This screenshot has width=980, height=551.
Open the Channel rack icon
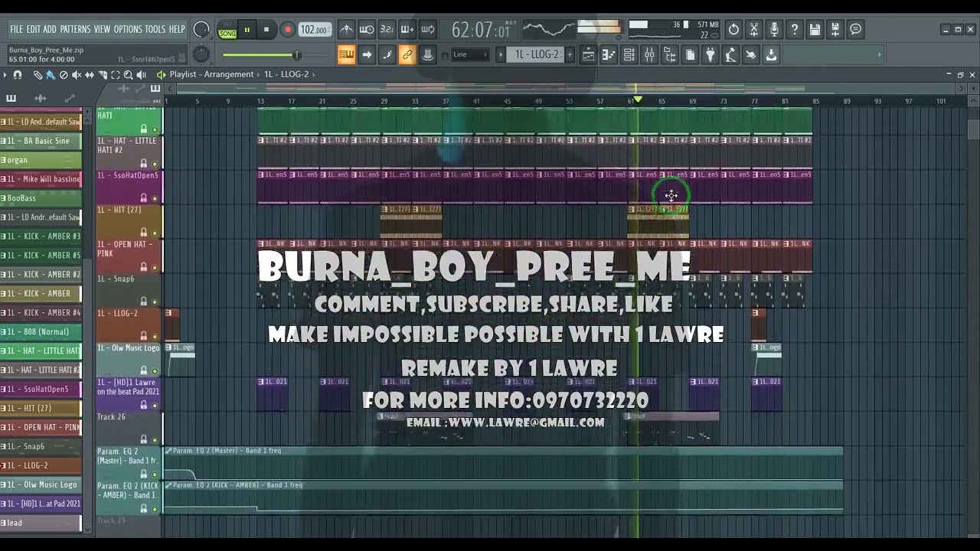tap(629, 54)
